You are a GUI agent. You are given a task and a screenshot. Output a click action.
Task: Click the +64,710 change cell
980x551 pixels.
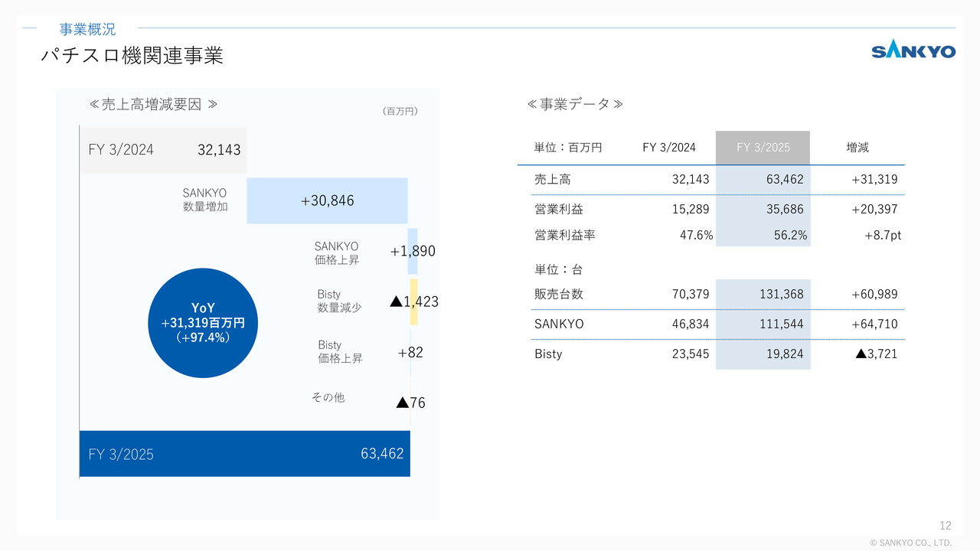pyautogui.click(x=874, y=324)
